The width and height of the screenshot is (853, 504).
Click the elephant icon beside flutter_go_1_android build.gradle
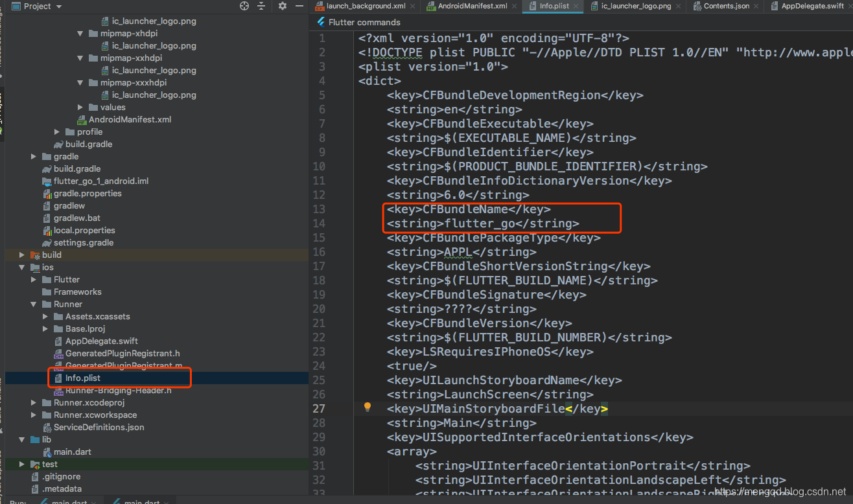[47, 168]
